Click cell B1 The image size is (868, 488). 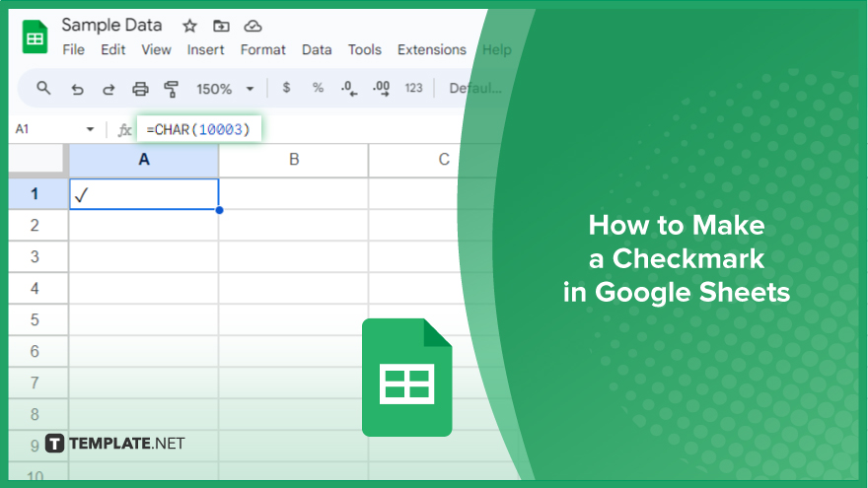(294, 193)
